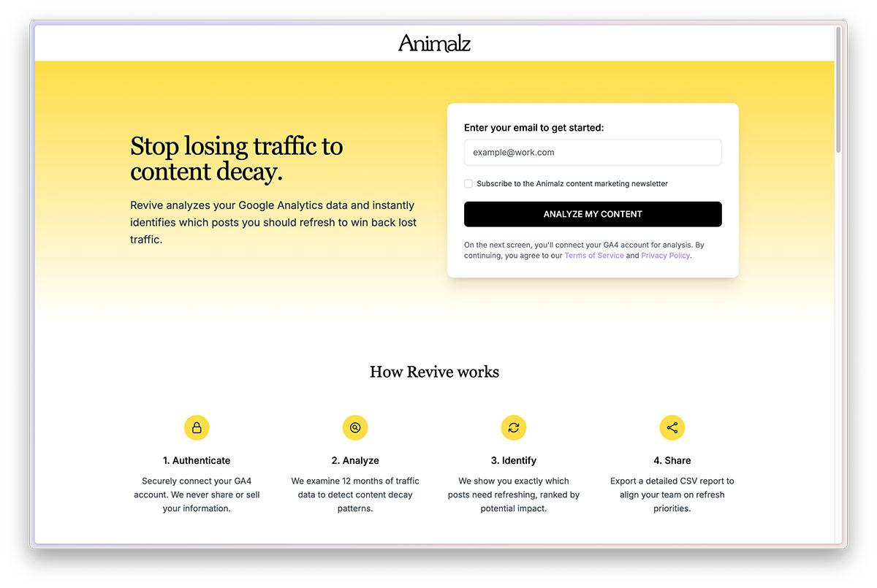This screenshot has height=588, width=877.
Task: Click the newsletter subscription label text
Action: [572, 184]
